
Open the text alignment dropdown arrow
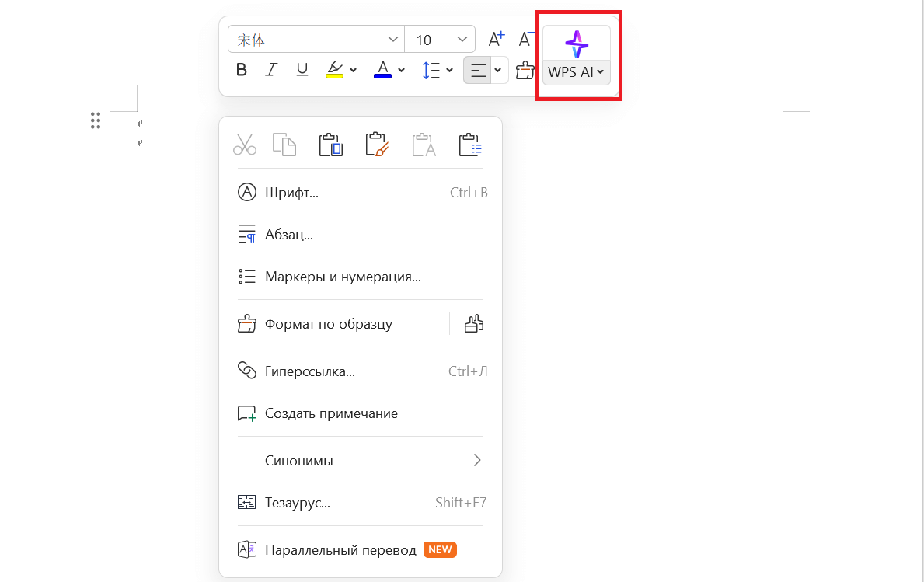(x=498, y=70)
